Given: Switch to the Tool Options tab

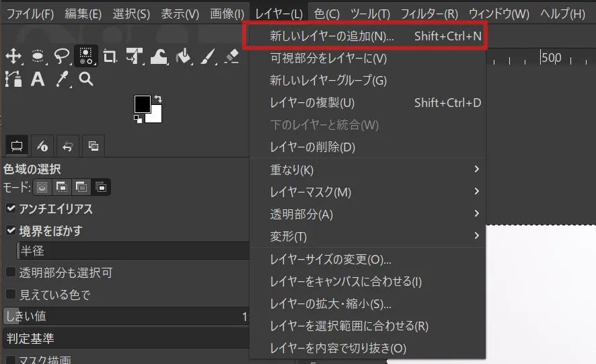Looking at the screenshot, I should click(17, 146).
